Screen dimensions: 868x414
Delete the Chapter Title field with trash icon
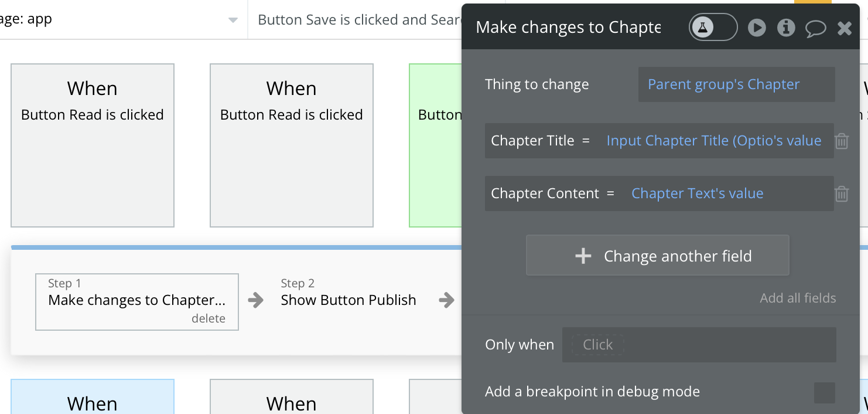[842, 141]
